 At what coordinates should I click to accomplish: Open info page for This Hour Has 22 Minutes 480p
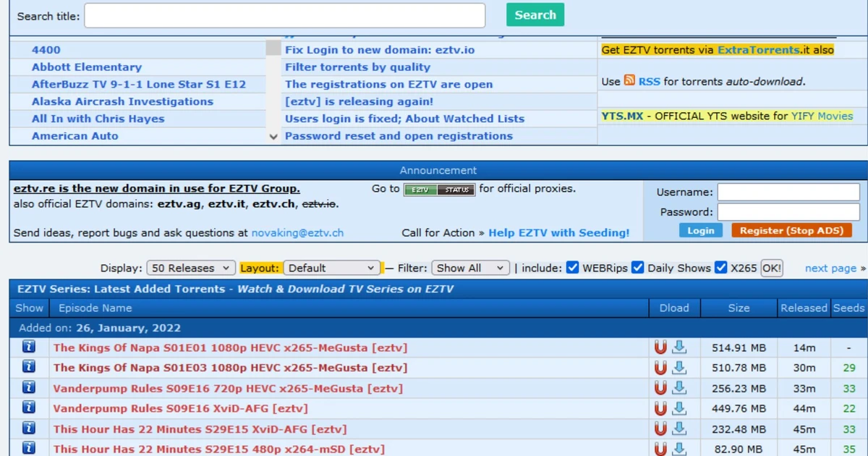pyautogui.click(x=29, y=448)
